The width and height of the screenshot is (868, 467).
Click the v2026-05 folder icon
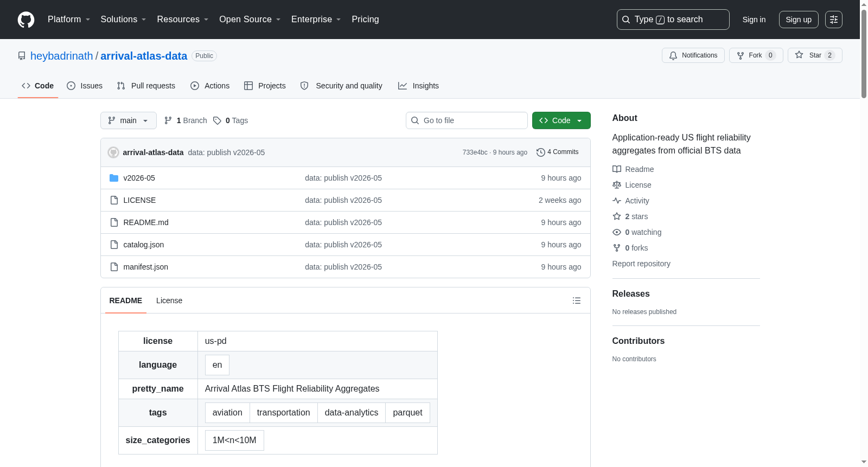[114, 178]
